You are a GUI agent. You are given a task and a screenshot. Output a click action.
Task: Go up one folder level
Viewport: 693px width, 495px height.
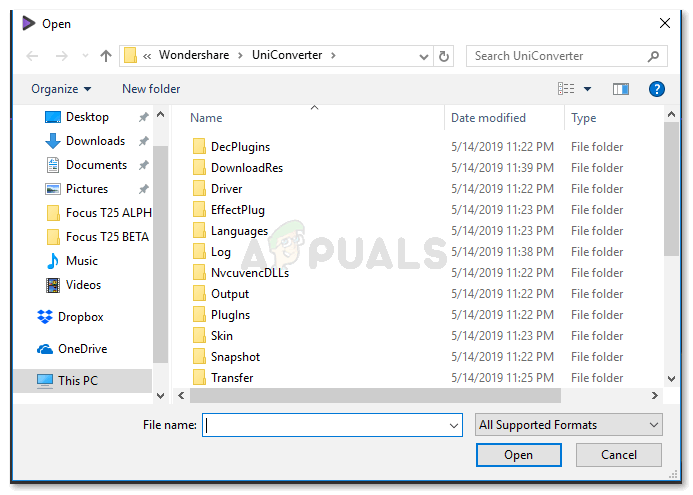[x=106, y=56]
